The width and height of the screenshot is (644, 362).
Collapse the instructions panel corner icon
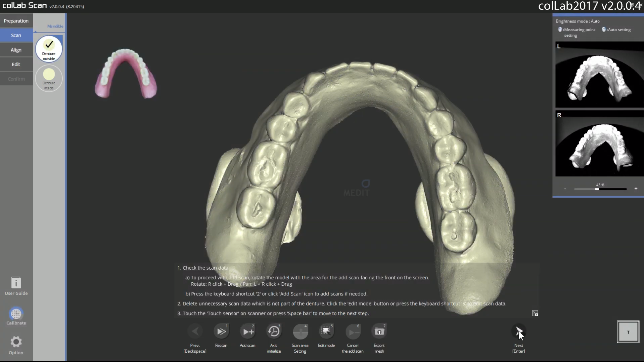(x=535, y=313)
